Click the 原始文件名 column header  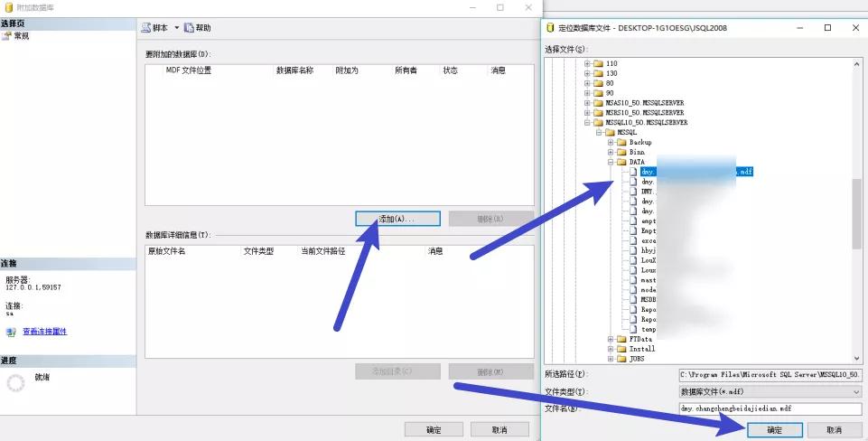pyautogui.click(x=166, y=251)
